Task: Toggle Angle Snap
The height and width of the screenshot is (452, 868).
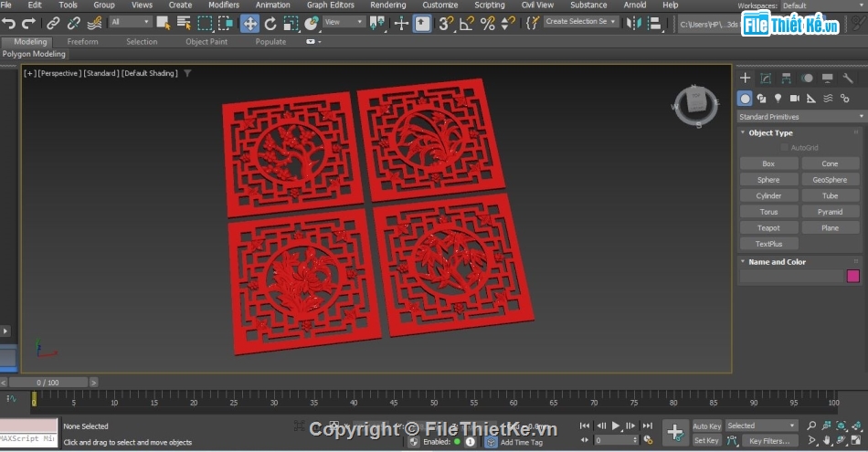Action: [x=467, y=23]
